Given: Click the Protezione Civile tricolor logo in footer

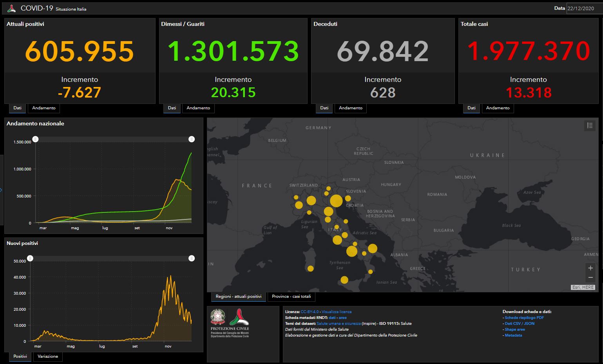Looking at the screenshot, I should [x=239, y=317].
